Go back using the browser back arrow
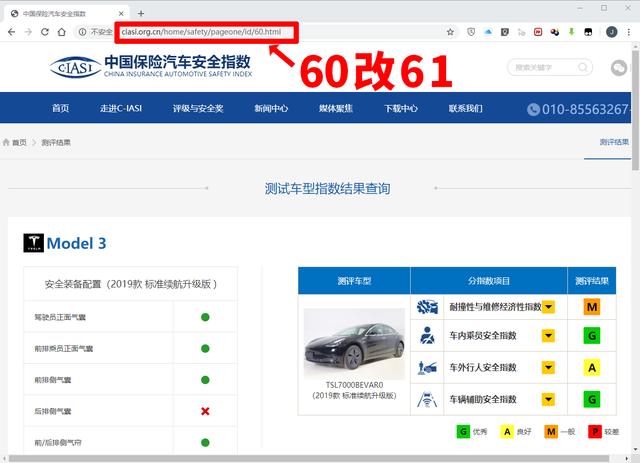This screenshot has height=463, width=640. click(11, 32)
